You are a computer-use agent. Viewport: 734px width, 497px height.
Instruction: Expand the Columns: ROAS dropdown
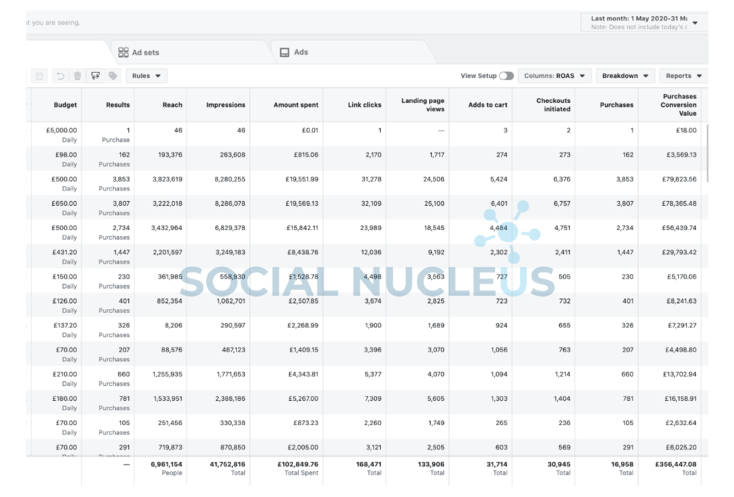click(x=554, y=76)
